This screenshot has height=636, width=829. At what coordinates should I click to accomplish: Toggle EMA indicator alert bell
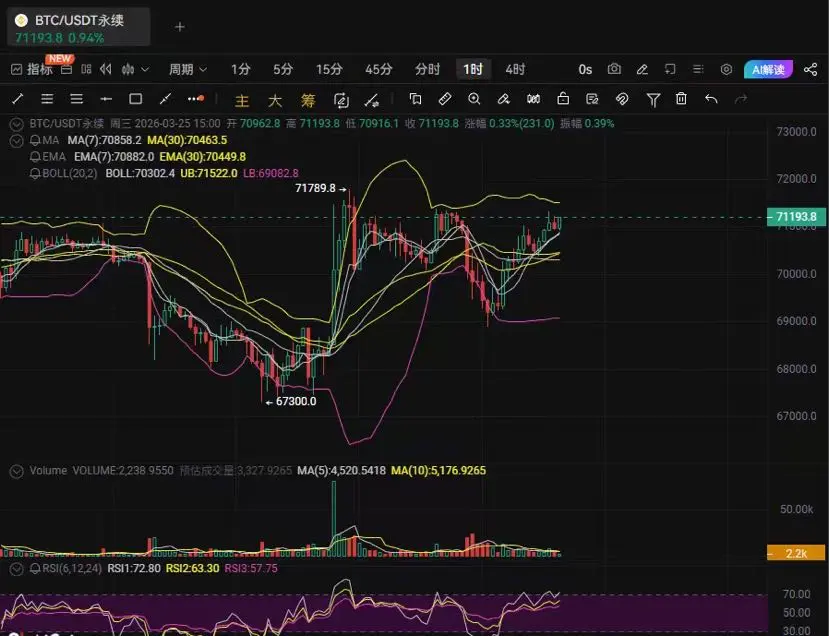[35, 156]
